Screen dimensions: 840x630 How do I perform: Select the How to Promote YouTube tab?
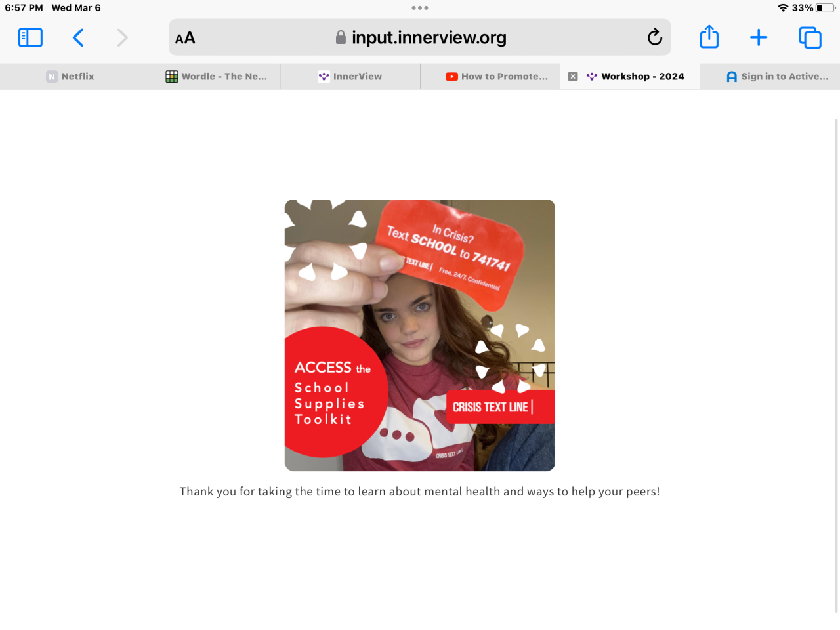(490, 76)
